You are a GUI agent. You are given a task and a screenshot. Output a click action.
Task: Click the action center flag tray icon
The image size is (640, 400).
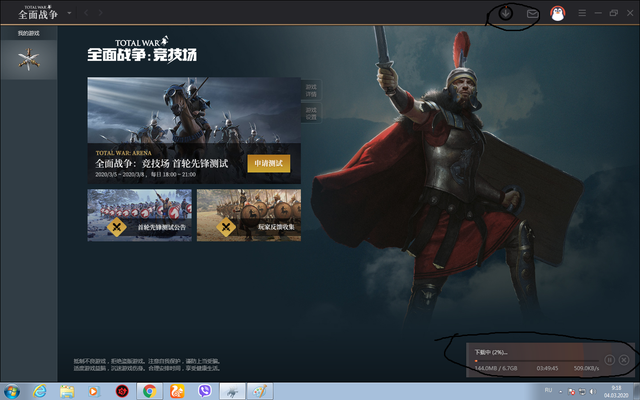tap(571, 392)
